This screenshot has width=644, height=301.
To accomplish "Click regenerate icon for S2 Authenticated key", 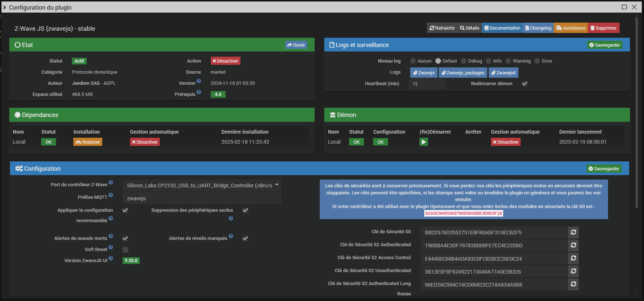I will coord(573,245).
